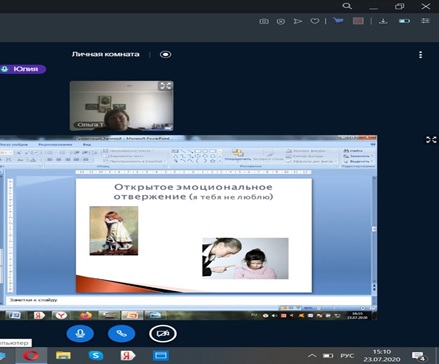Bookmark page with the heart icon
This screenshot has width=439, height=364.
(315, 21)
